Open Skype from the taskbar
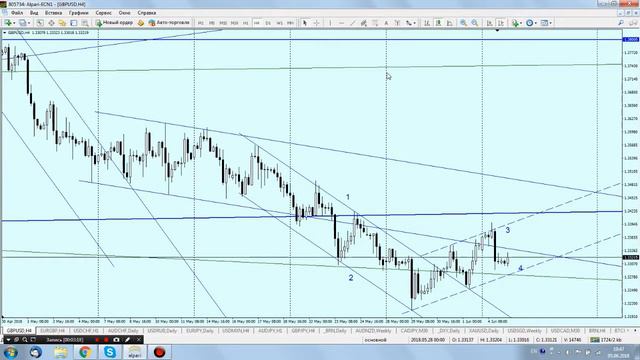The height and width of the screenshot is (360, 640). pos(110,352)
